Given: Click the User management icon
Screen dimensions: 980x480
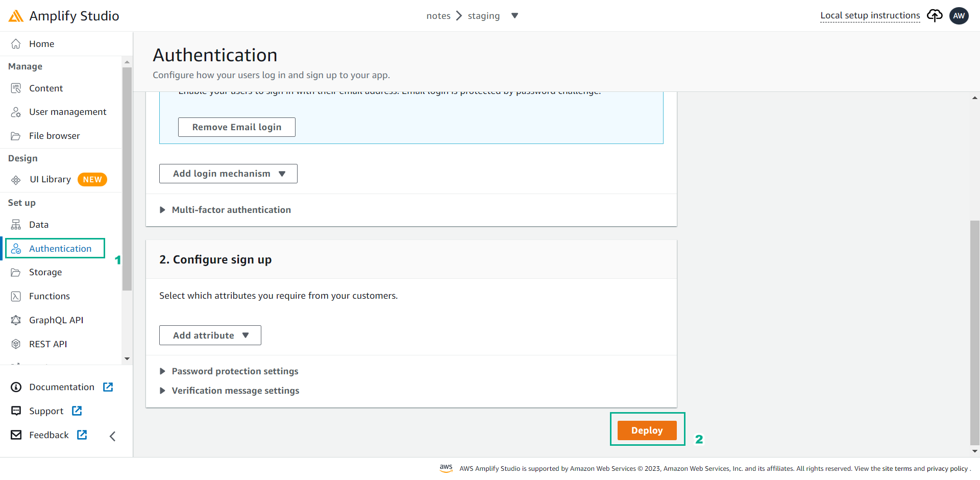Looking at the screenshot, I should pyautogui.click(x=16, y=112).
